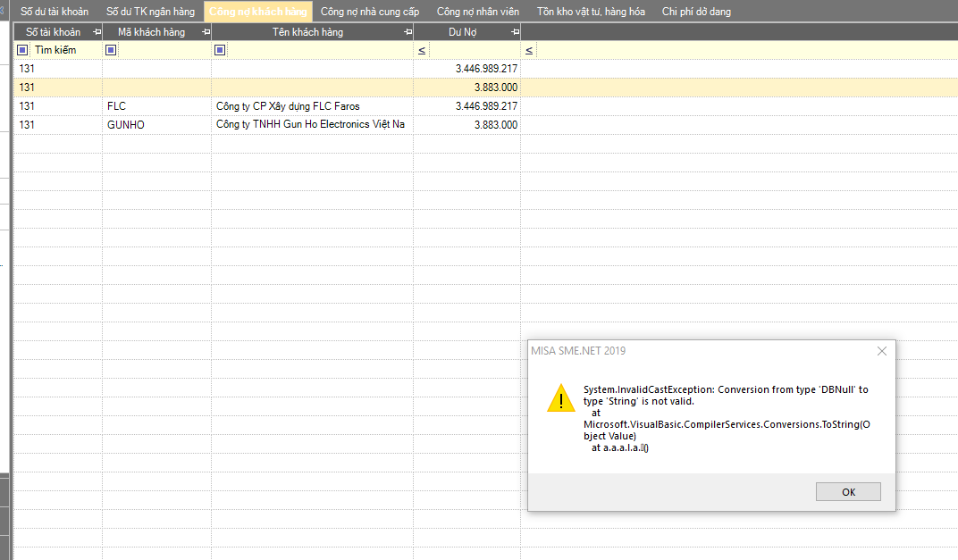This screenshot has width=958, height=560.
Task: Open the Số dư TK ngân hàng tab
Action: tap(150, 12)
